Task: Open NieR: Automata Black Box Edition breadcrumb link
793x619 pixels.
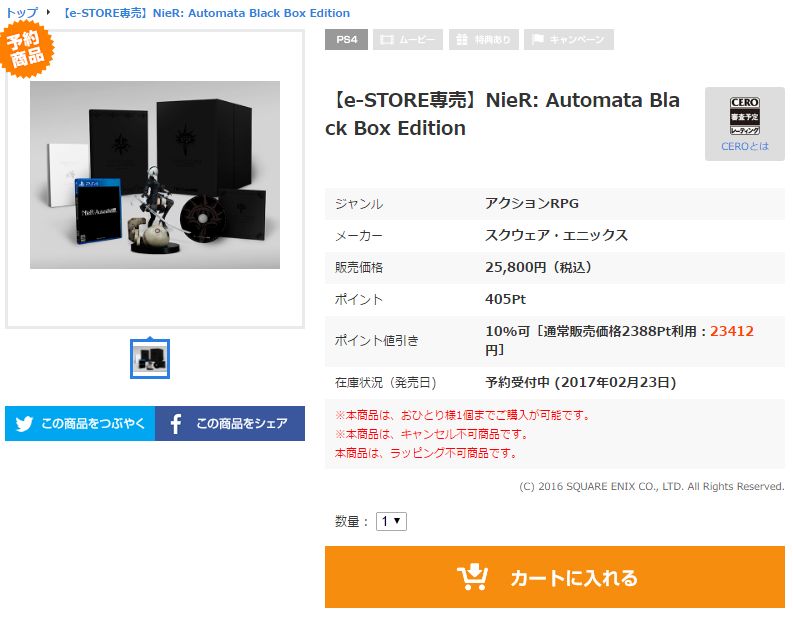Action: tap(205, 13)
